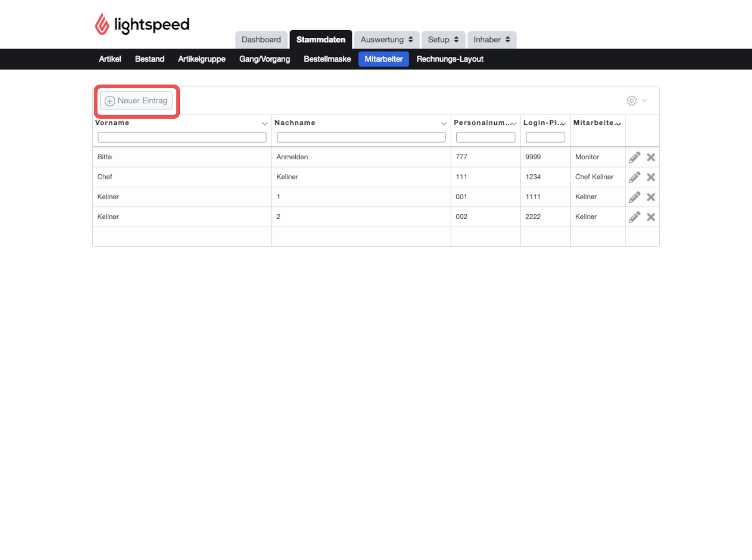Click the Lightspeed logo
The image size is (752, 560).
pos(142,24)
